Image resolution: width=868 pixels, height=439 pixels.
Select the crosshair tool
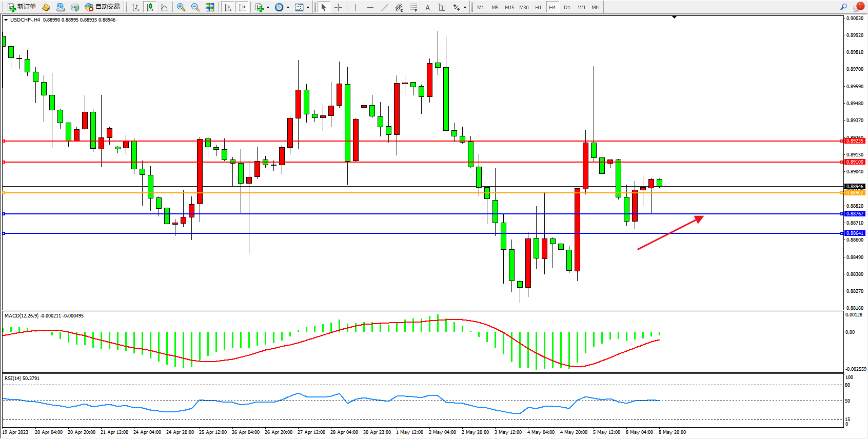click(339, 7)
